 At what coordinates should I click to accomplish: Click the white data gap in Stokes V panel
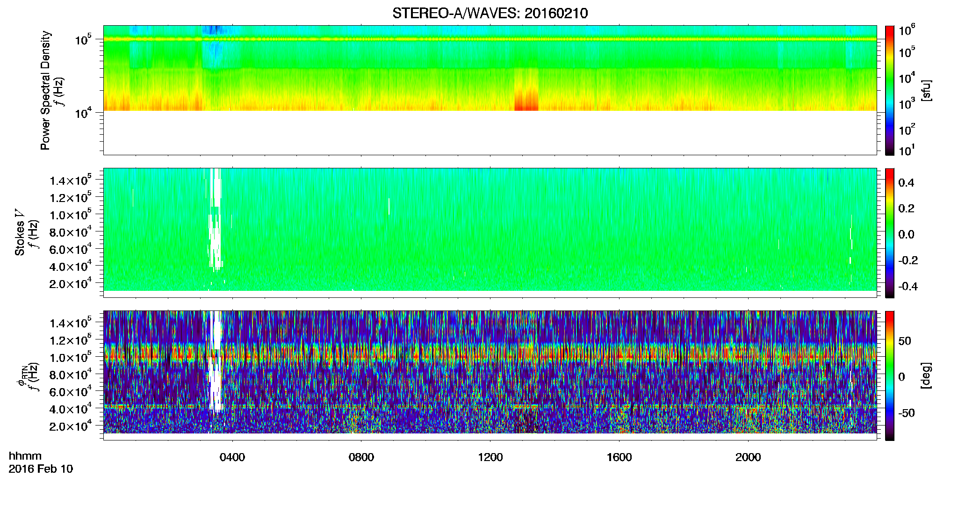[x=215, y=220]
